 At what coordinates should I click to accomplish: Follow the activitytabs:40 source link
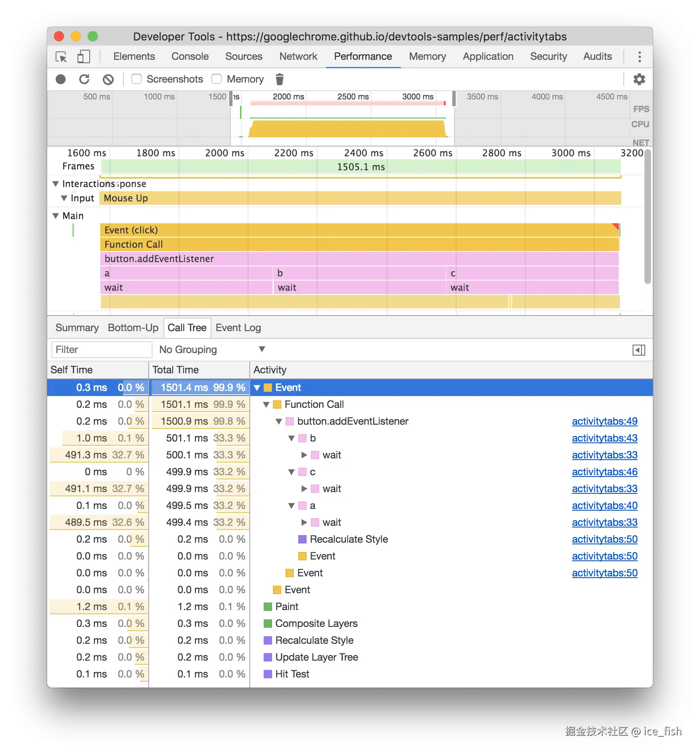point(604,506)
